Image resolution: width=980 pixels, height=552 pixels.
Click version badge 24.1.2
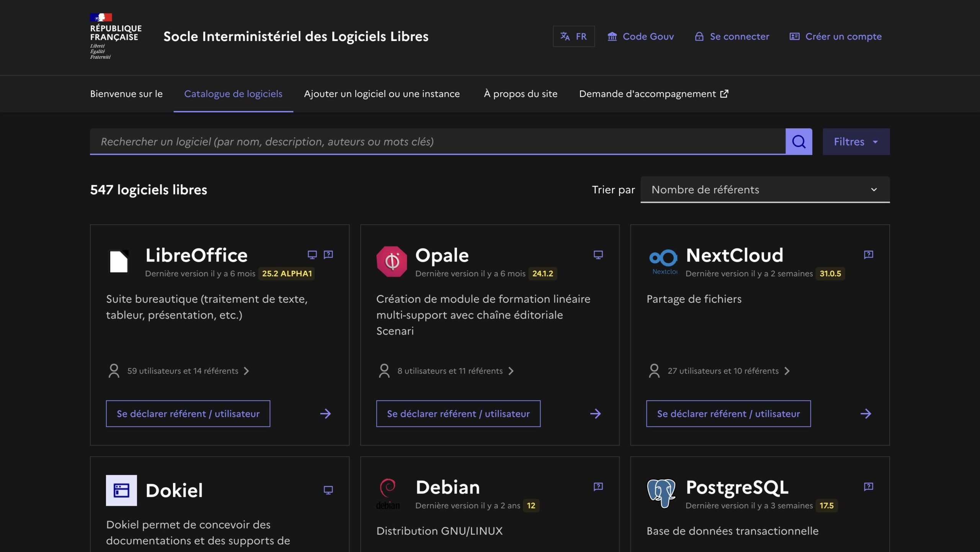[542, 273]
